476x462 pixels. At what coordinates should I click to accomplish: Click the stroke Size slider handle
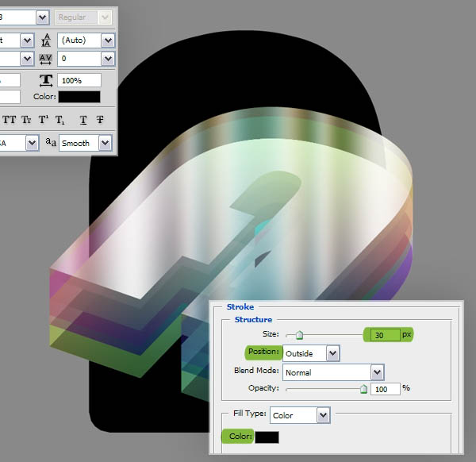pyautogui.click(x=299, y=336)
